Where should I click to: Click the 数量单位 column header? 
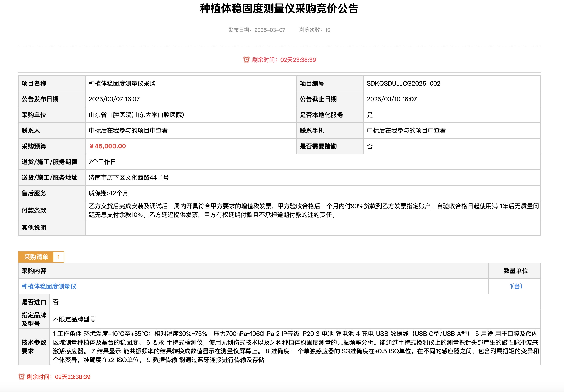pyautogui.click(x=515, y=271)
